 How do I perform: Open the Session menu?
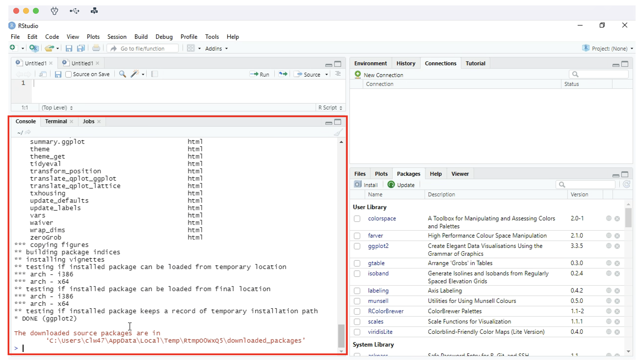coord(117,37)
